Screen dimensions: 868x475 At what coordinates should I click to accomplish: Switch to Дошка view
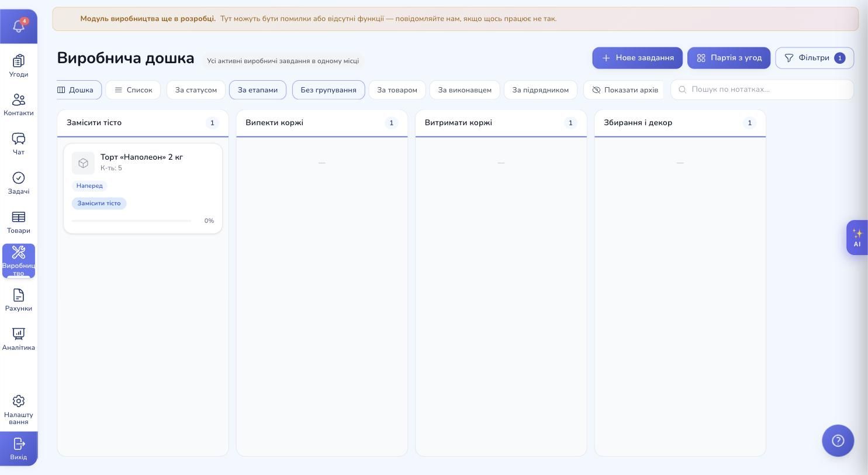(78, 90)
